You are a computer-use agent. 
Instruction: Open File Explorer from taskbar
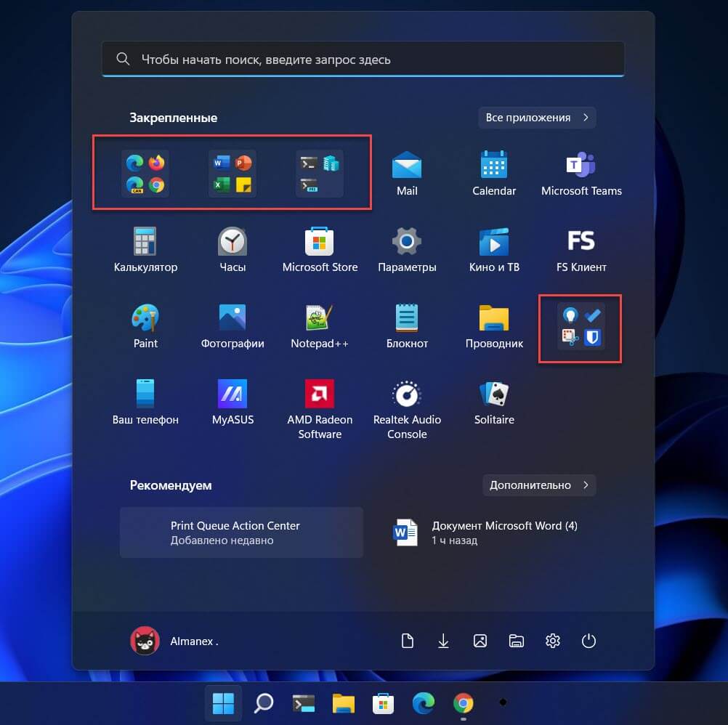pos(344,702)
